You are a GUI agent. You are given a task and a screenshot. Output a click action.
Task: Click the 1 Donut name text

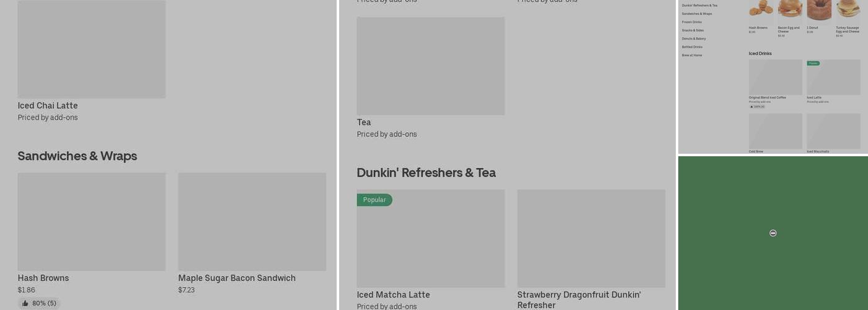point(813,28)
